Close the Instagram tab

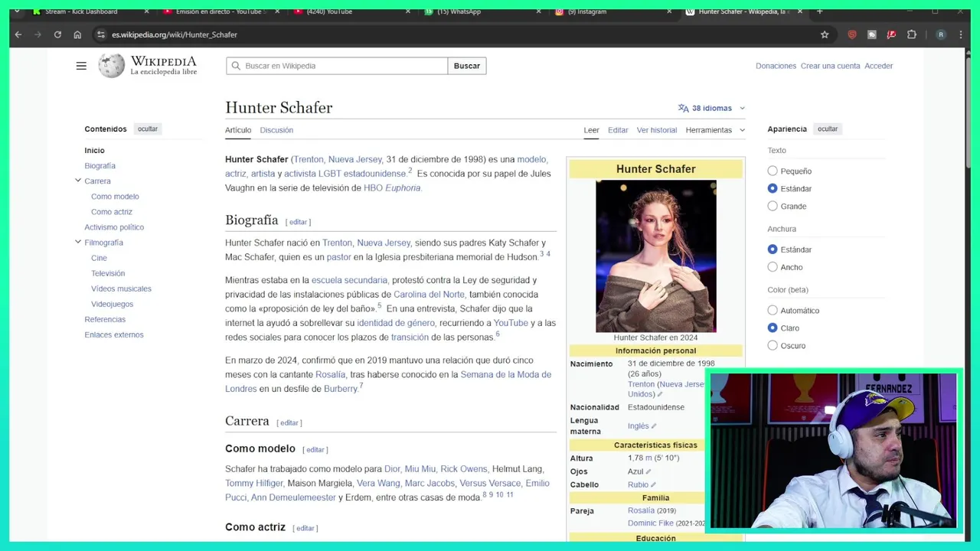[669, 11]
